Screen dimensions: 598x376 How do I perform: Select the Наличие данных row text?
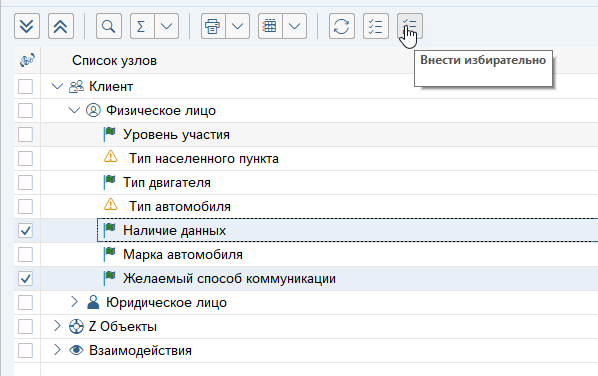pyautogui.click(x=174, y=231)
